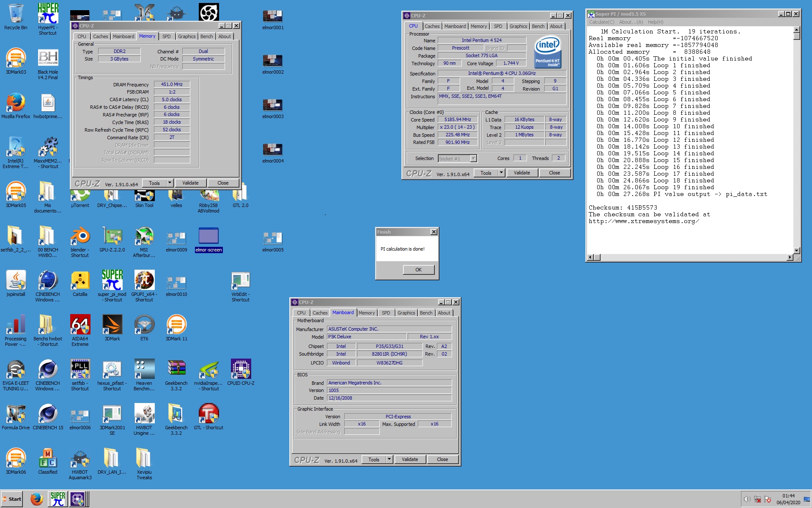Launch the super_pi_mod shortcut
Image resolution: width=812 pixels, height=508 pixels.
[x=112, y=286]
